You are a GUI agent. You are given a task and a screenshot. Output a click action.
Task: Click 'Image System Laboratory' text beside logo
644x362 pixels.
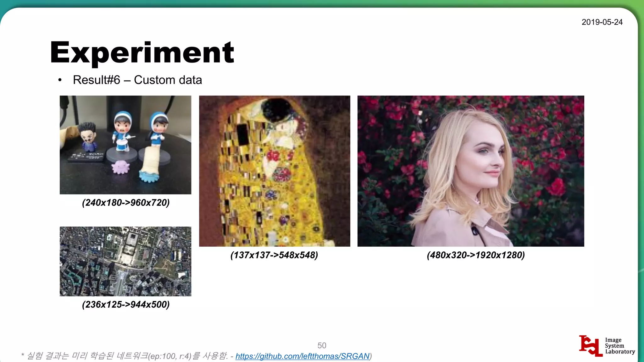point(620,346)
